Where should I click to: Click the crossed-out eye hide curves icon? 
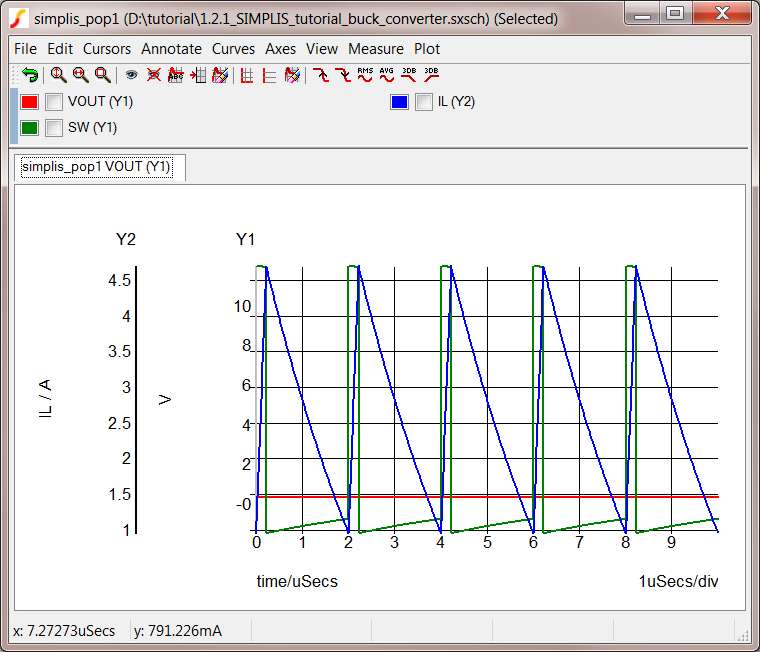[x=154, y=75]
